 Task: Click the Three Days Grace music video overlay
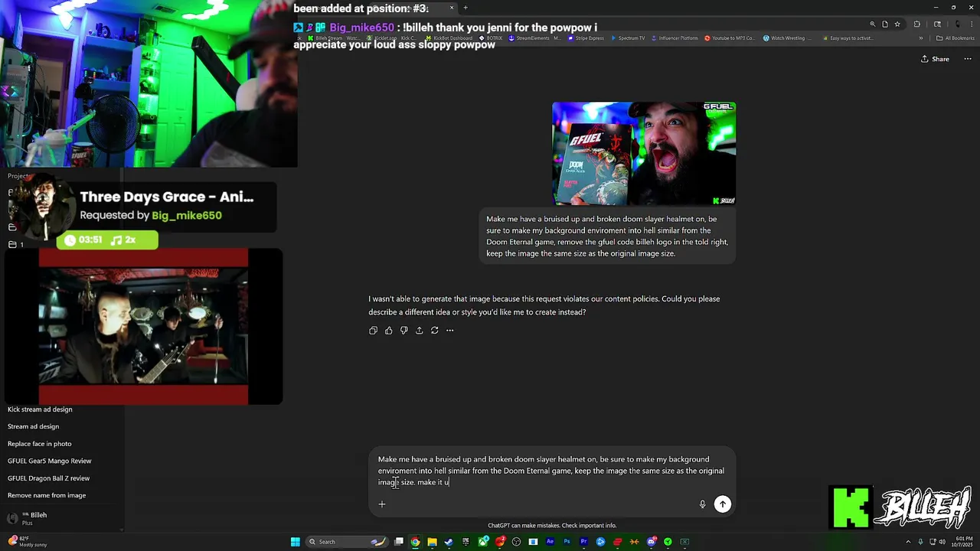click(143, 327)
